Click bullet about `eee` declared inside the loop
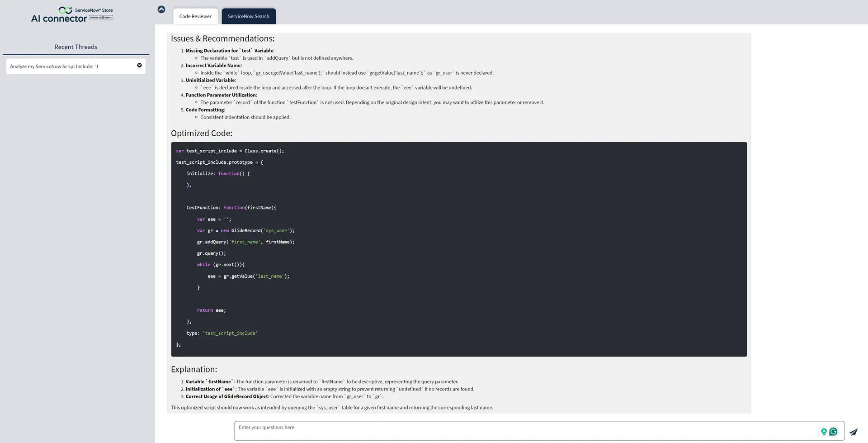This screenshot has height=443, width=868. (336, 88)
